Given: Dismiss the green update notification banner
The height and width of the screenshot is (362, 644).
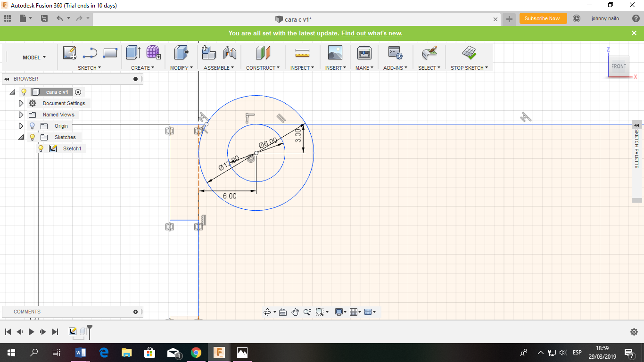Looking at the screenshot, I should tap(634, 33).
